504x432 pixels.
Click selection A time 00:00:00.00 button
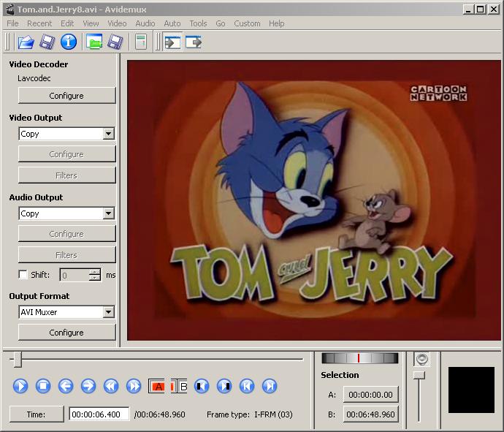click(x=370, y=395)
